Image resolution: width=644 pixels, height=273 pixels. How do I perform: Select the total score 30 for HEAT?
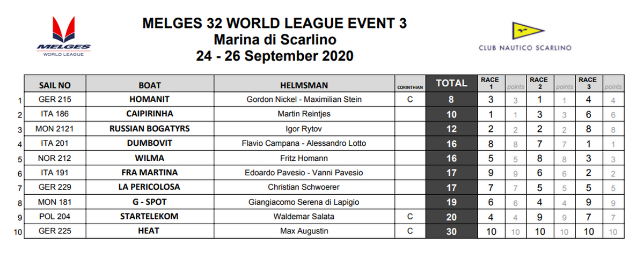451,231
